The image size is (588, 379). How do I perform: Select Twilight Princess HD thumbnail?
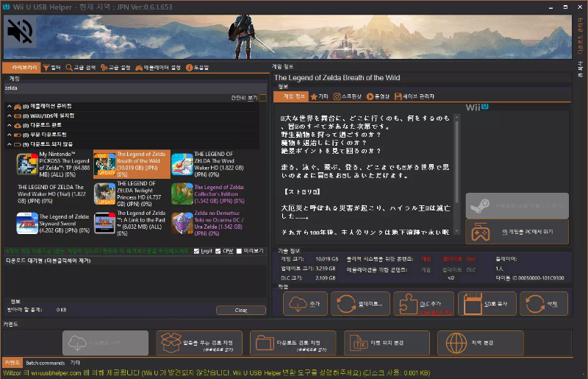pyautogui.click(x=104, y=194)
